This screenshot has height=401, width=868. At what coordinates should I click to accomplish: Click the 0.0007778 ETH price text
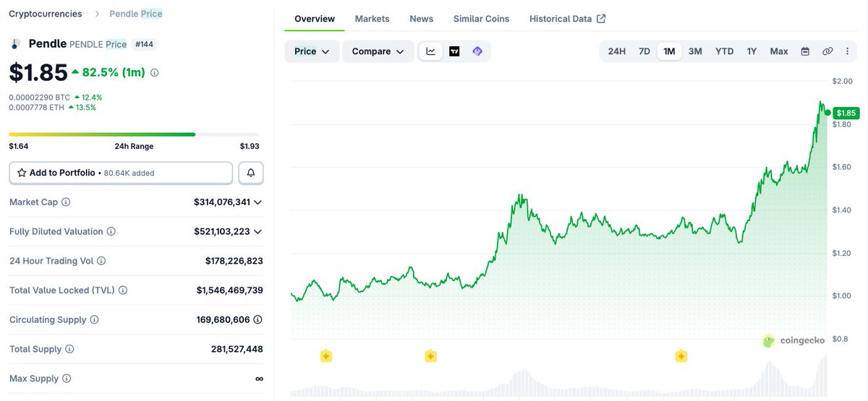37,107
